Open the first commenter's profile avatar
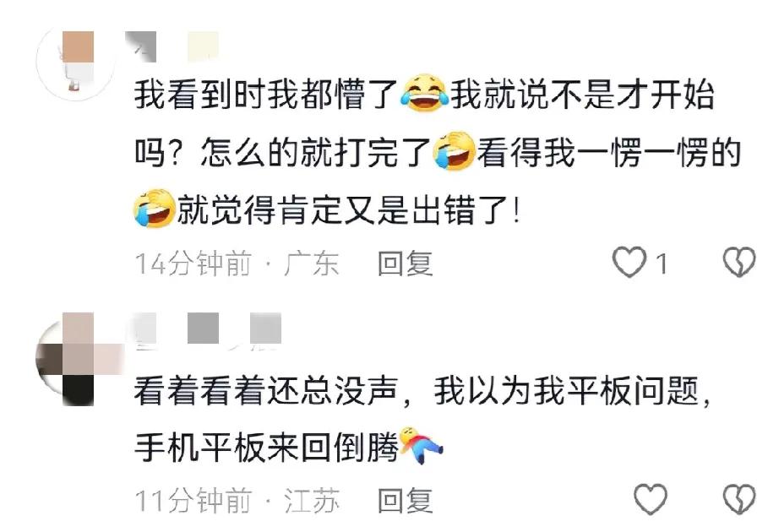Image resolution: width=784 pixels, height=532 pixels. [x=76, y=62]
